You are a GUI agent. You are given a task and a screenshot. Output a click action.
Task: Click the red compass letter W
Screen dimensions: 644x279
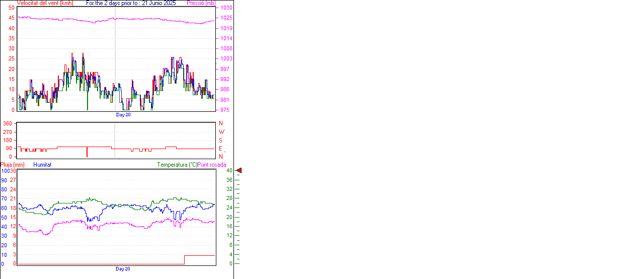pyautogui.click(x=222, y=132)
